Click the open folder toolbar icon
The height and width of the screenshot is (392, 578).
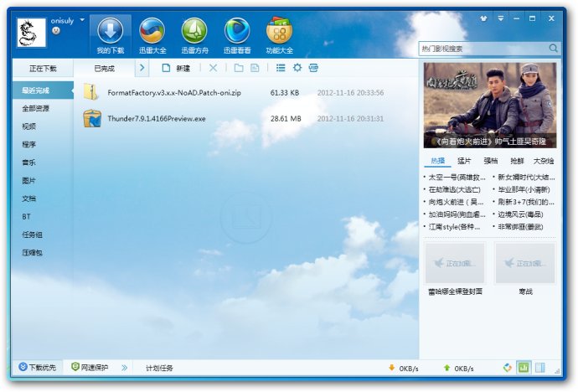point(239,68)
